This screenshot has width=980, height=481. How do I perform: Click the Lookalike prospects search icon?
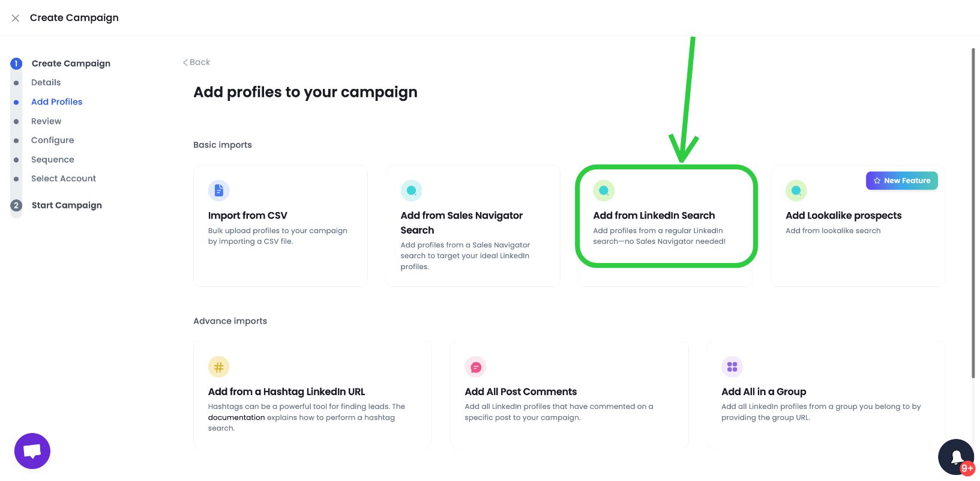click(796, 190)
